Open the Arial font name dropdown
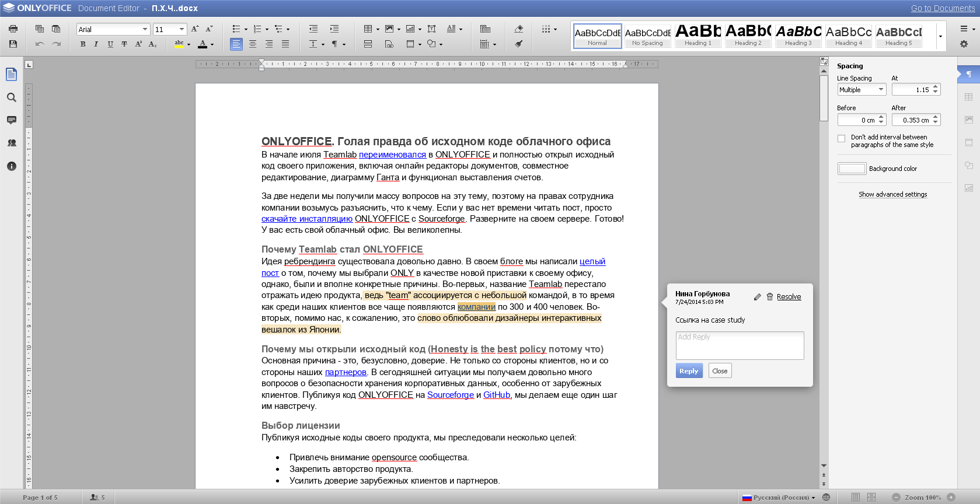 click(x=145, y=29)
